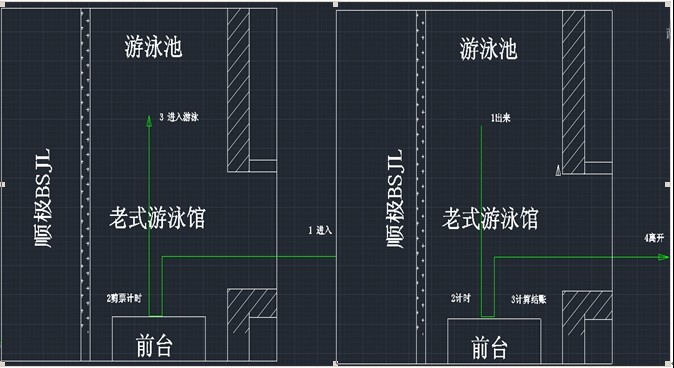Select the 3 进入游泳 annotation text

point(179,117)
